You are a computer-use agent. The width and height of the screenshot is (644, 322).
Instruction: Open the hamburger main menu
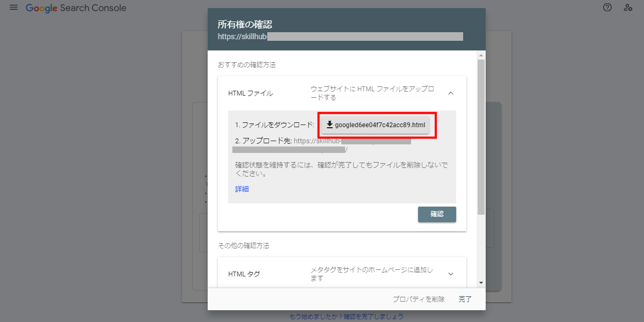tap(14, 8)
